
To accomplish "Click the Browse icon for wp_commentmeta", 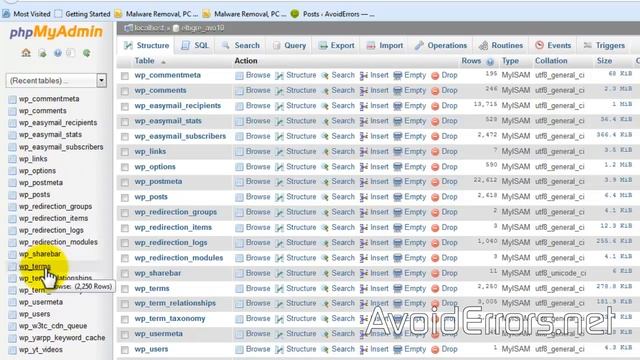I will pos(240,76).
